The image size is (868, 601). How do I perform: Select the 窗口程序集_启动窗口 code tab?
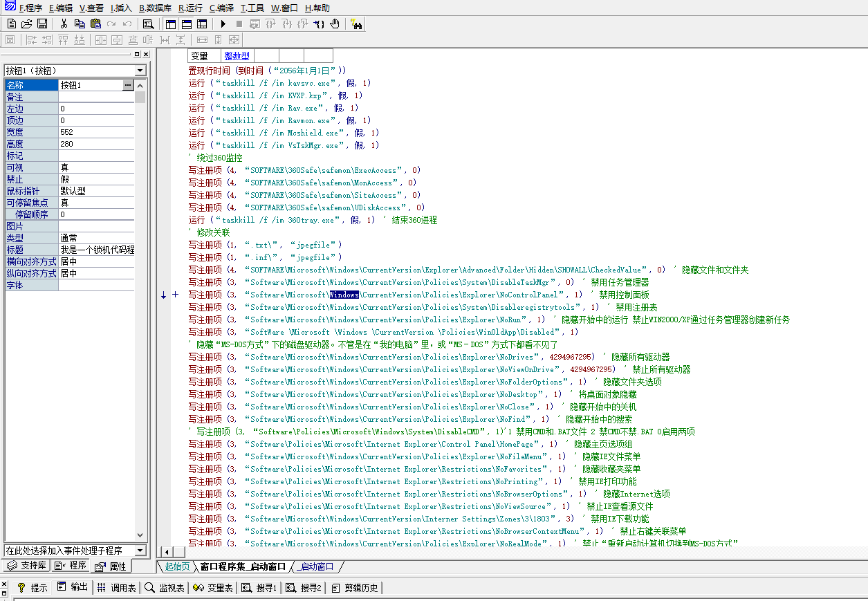[x=243, y=566]
